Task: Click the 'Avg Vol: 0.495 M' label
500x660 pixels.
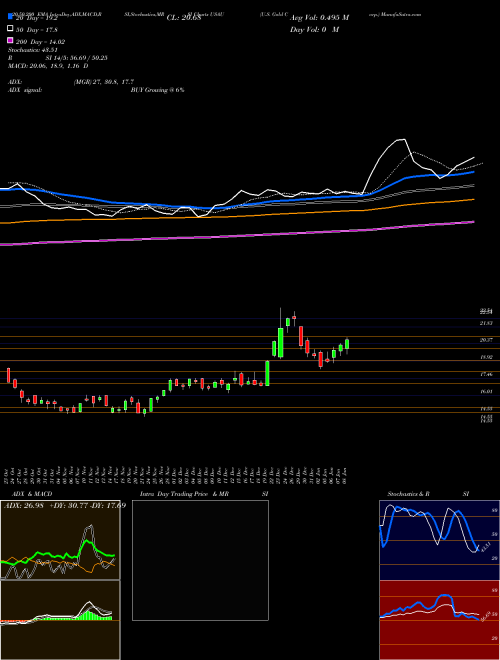Action: point(319,18)
